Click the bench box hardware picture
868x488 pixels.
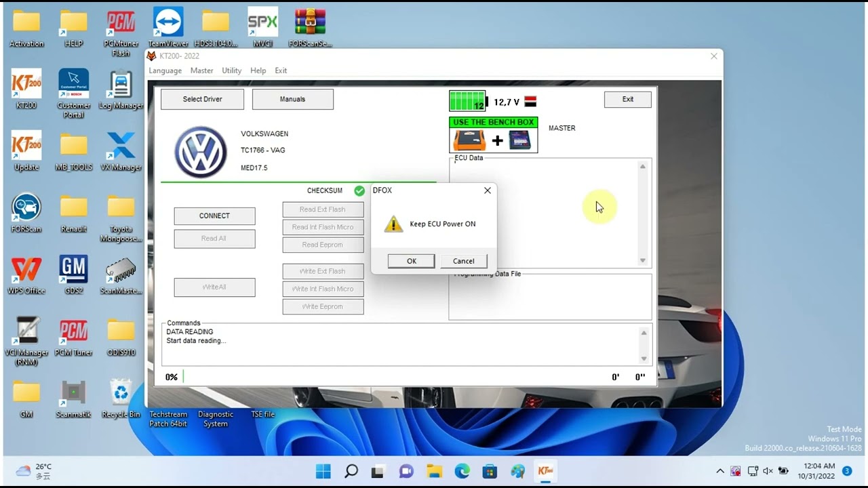point(493,140)
